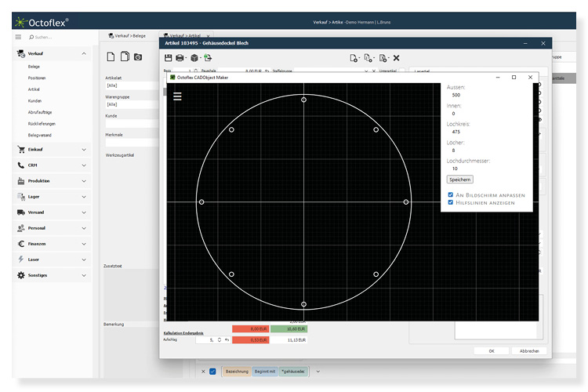588x392 pixels.
Task: Click the Laser lightning icon in sidebar
Action: (20, 260)
